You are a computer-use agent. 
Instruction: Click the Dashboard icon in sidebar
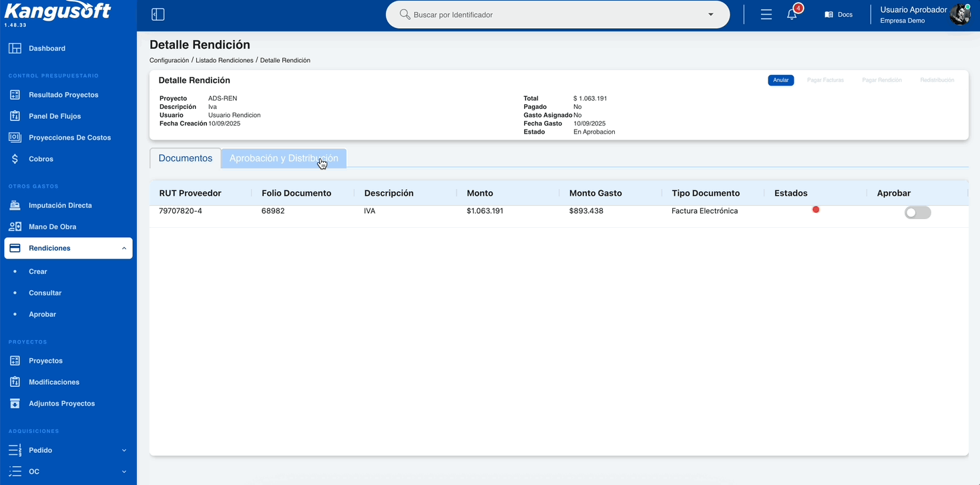(15, 48)
